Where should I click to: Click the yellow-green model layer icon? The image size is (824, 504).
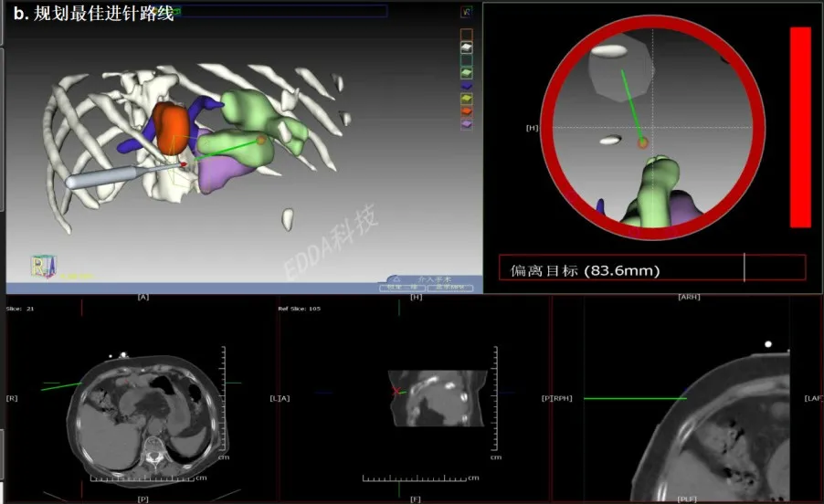(467, 98)
